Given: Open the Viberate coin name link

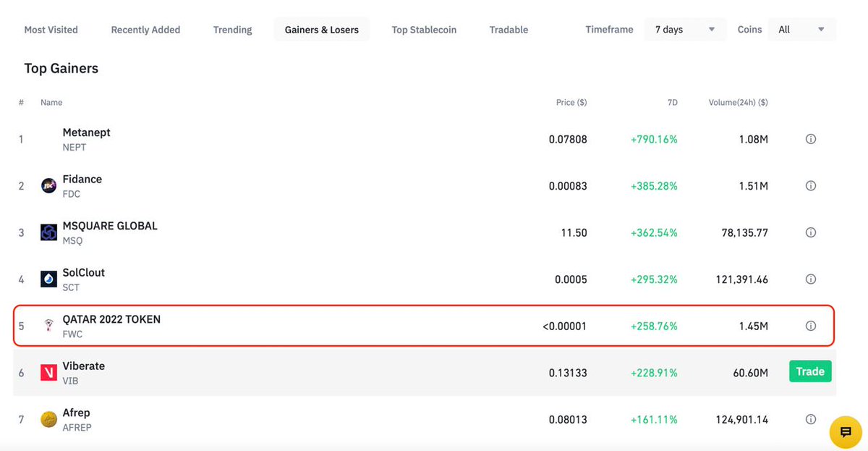Looking at the screenshot, I should tap(84, 366).
